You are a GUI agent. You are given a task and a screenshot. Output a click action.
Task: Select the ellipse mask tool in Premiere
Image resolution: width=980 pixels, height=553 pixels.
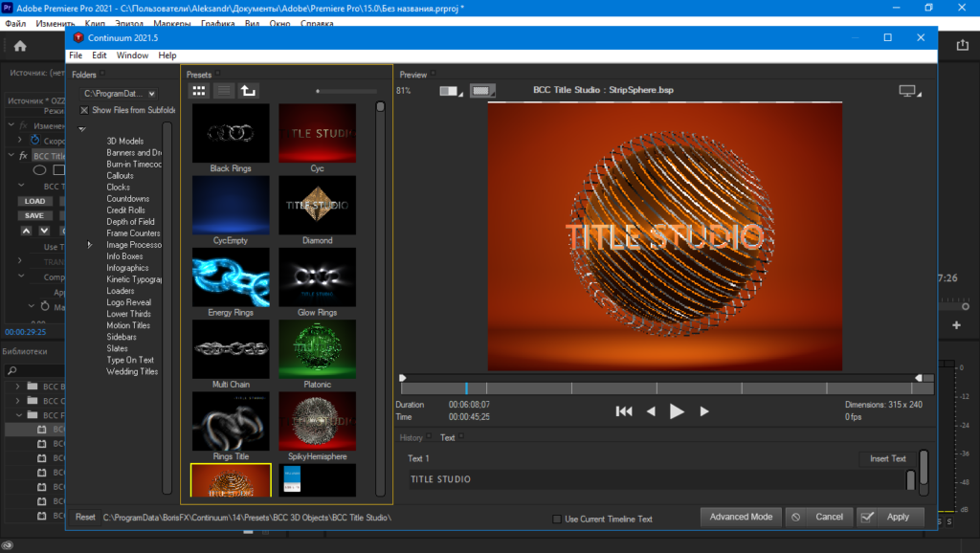[x=39, y=170]
